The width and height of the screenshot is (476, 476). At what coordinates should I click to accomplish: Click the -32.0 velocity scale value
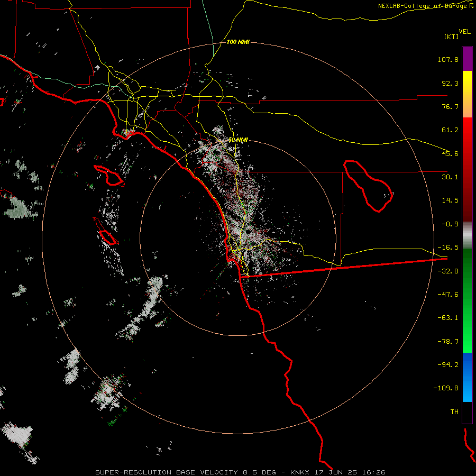point(448,271)
